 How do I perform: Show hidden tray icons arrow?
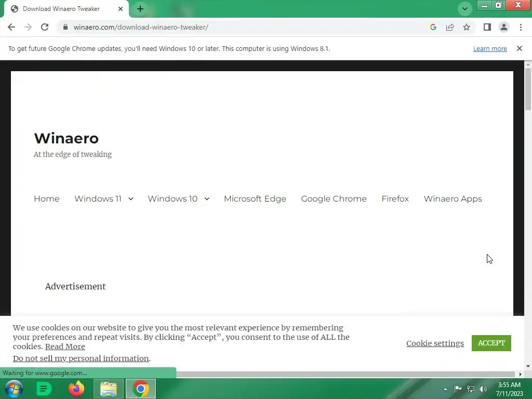click(445, 389)
